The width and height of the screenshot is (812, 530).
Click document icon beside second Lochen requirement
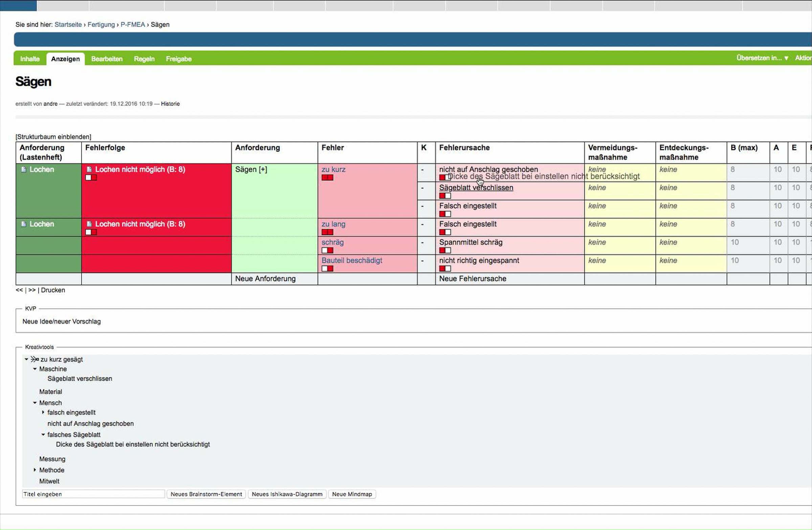24,224
